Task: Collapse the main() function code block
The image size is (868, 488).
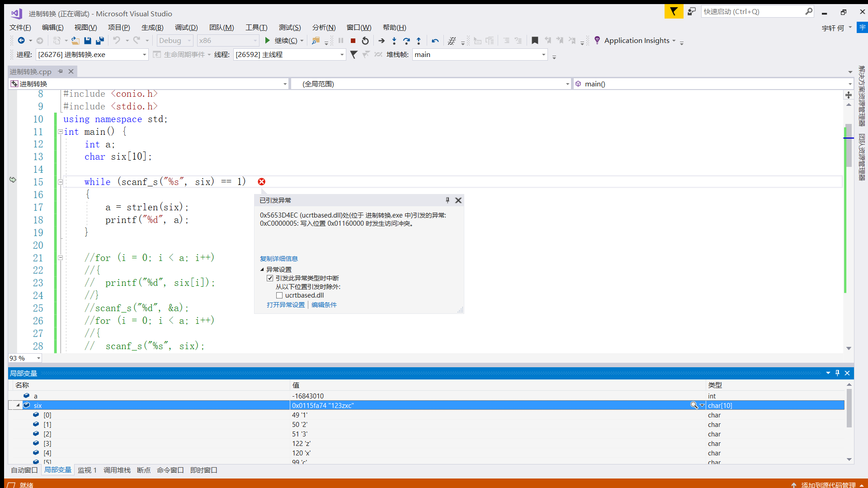Action: tap(60, 132)
